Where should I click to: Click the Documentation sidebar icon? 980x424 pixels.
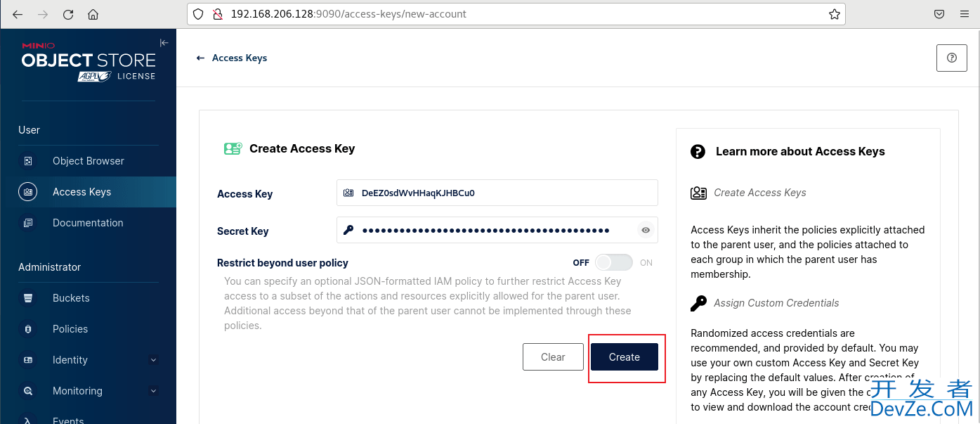(x=28, y=223)
